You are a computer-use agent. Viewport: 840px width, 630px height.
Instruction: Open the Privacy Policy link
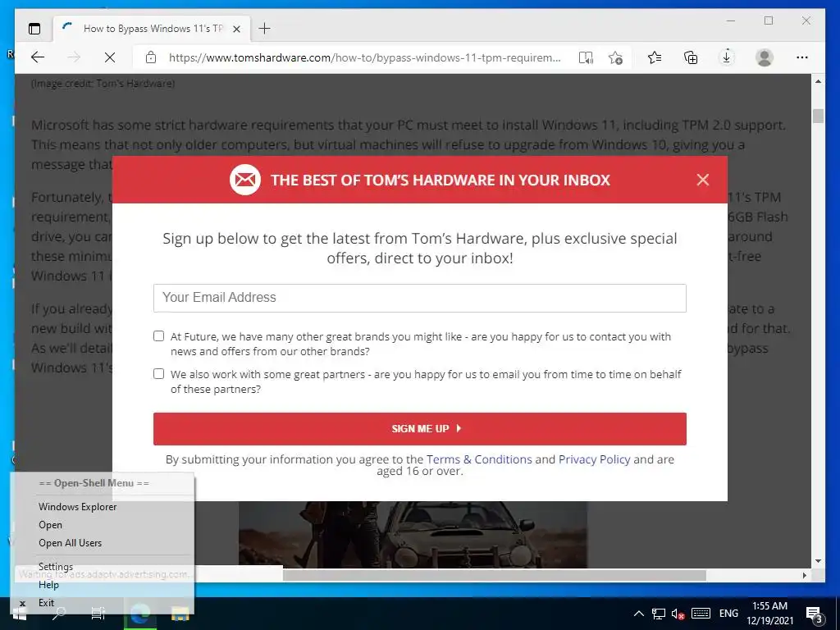click(x=594, y=459)
